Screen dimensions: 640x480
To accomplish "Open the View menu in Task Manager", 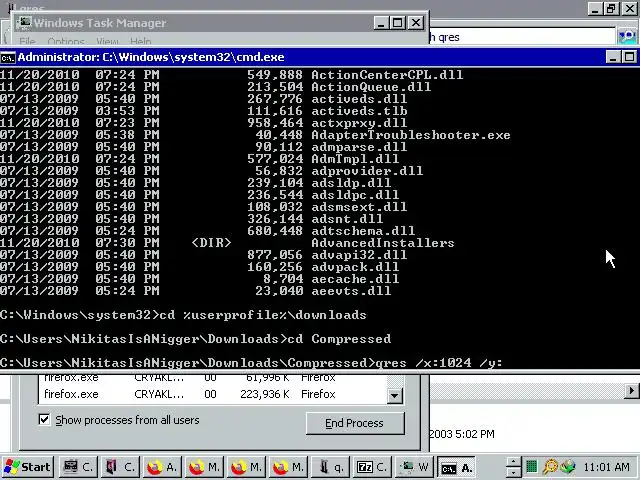I will pos(107,41).
